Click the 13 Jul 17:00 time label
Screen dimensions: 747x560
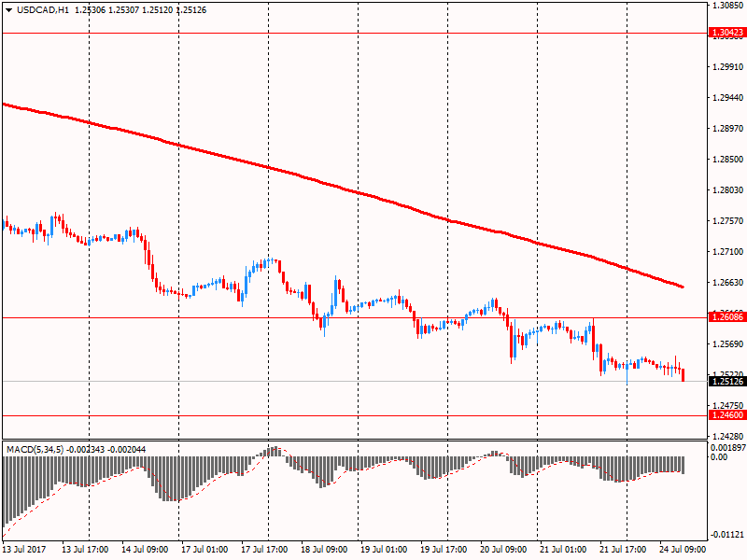coord(85,550)
